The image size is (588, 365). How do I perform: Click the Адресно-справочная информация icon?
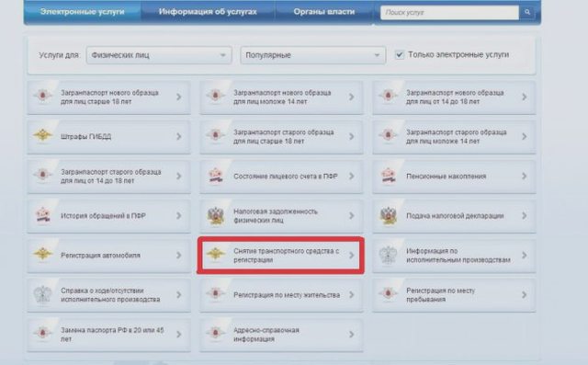click(x=215, y=334)
